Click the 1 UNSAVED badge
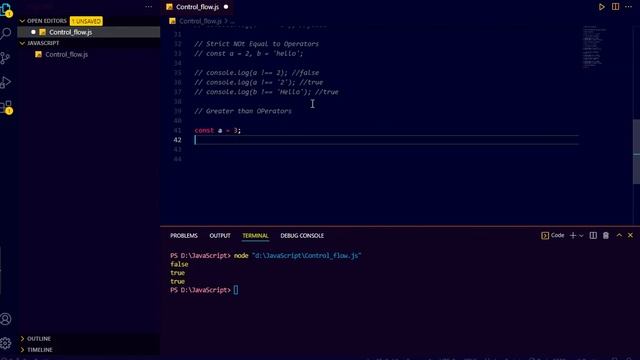640x360 pixels. coord(86,21)
